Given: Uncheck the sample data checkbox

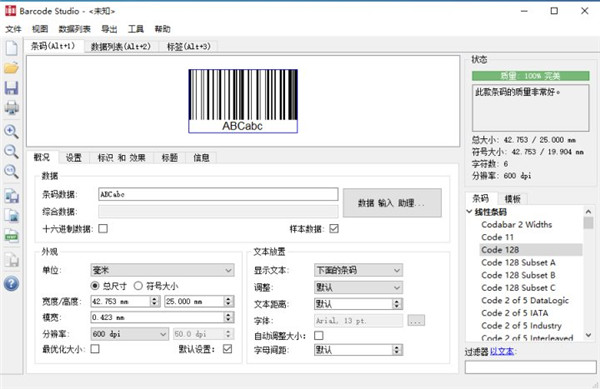Looking at the screenshot, I should click(x=334, y=228).
